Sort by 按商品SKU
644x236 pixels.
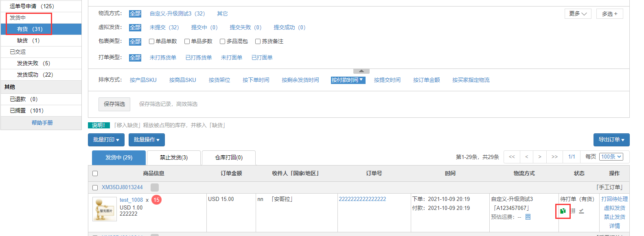[x=183, y=80]
